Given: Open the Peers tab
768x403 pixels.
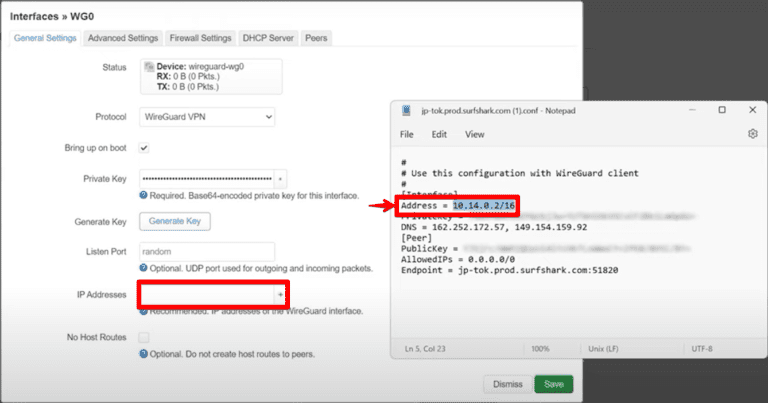Looking at the screenshot, I should [316, 38].
